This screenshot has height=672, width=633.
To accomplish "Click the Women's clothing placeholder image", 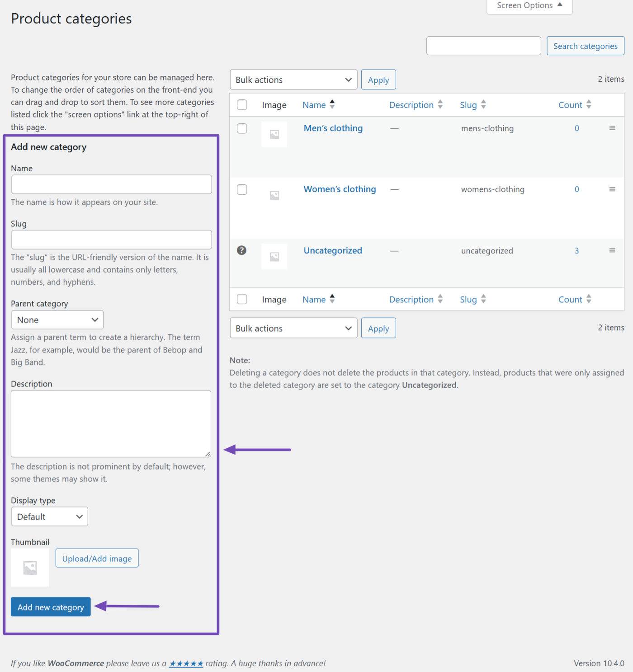I will (274, 195).
